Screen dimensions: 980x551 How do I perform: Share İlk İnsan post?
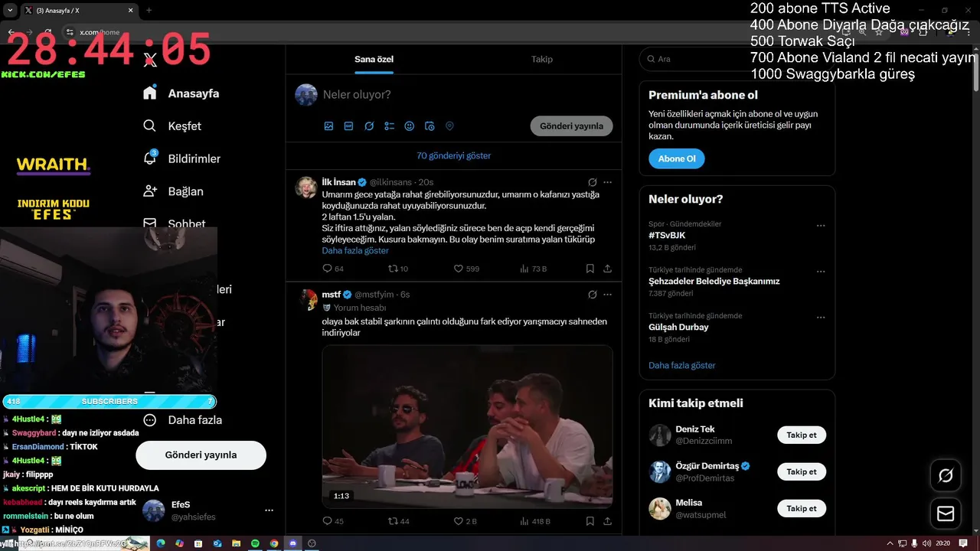[607, 269]
